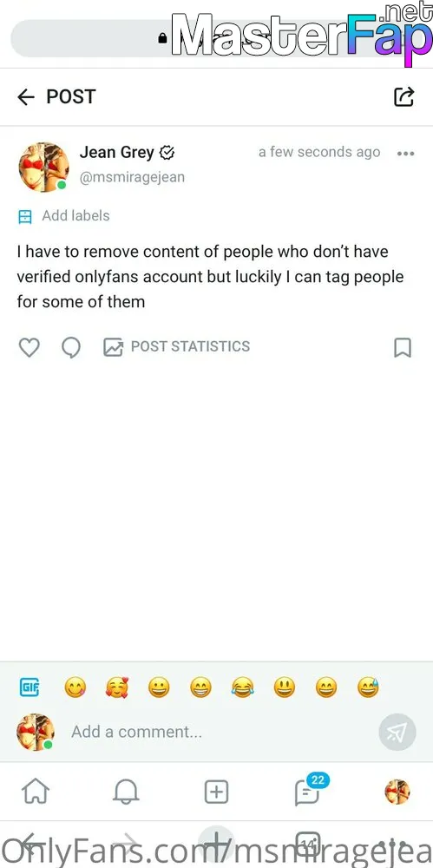433x868 pixels.
Task: Insert the heart-face emoji in the comment
Action: [x=117, y=688]
